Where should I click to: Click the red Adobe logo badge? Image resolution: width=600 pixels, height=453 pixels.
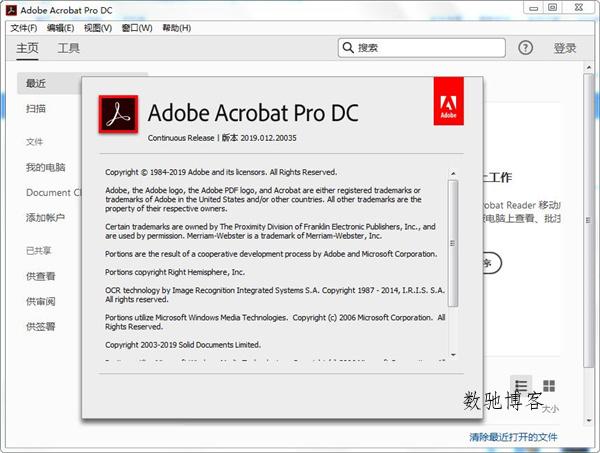pos(448,101)
